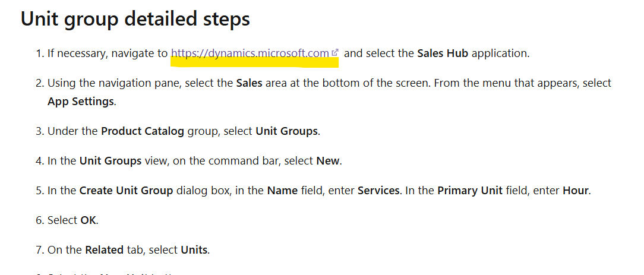Click bold 'Unit Groups' in step 4
Screen dimensions: 644x275
pyautogui.click(x=111, y=161)
